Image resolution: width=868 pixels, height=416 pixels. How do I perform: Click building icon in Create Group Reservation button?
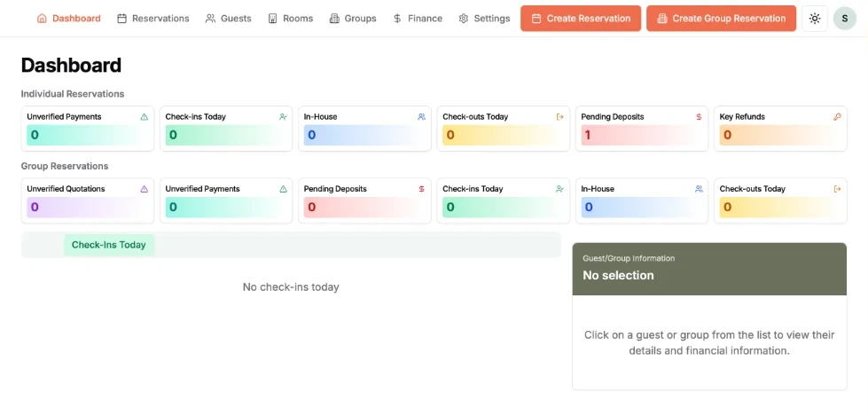click(x=662, y=19)
